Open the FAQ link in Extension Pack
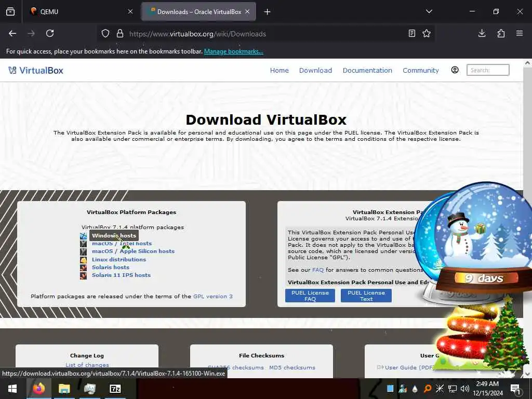 pos(318,270)
